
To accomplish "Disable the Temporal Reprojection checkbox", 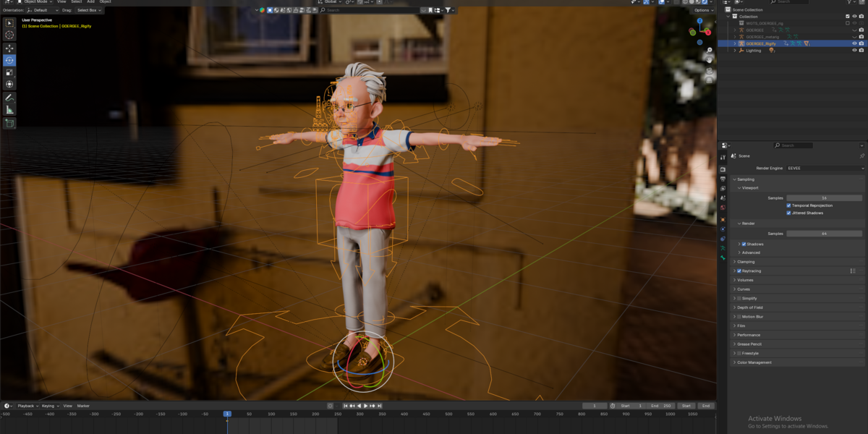I will (x=789, y=205).
